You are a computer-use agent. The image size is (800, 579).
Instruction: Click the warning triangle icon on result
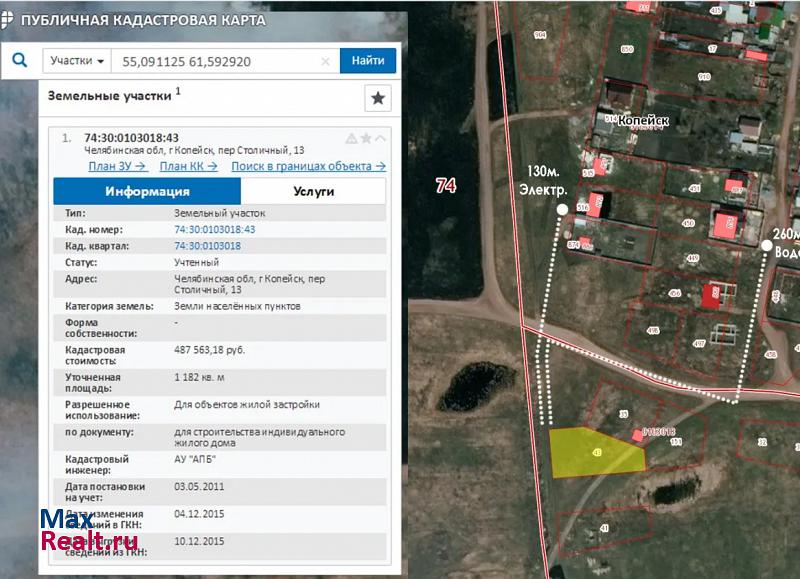point(351,138)
